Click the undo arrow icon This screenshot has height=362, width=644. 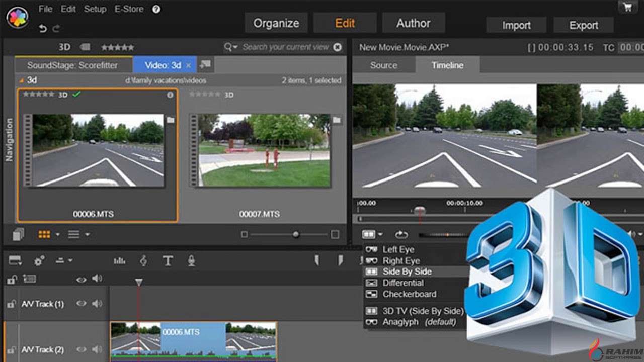pos(43,28)
